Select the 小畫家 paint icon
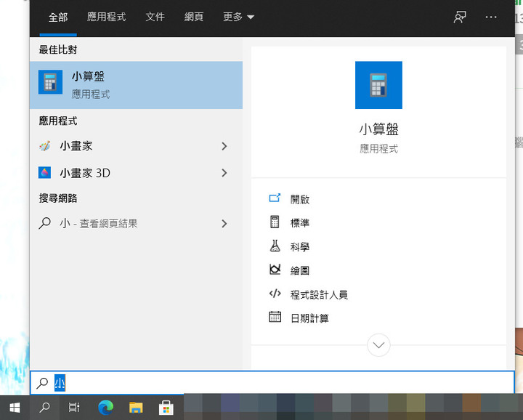The image size is (523, 420). point(45,146)
